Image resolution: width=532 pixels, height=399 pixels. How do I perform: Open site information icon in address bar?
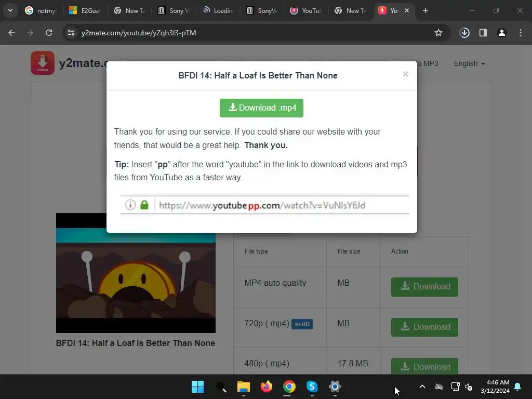71,33
